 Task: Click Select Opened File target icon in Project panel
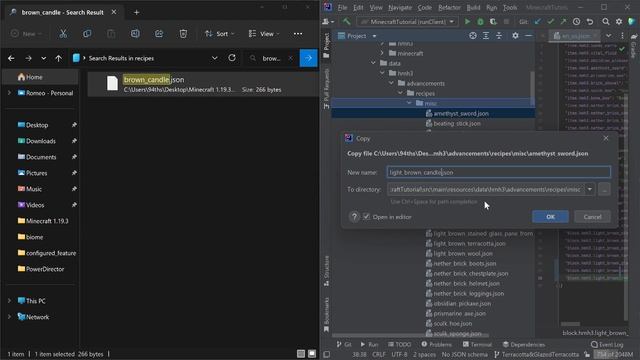[x=473, y=36]
